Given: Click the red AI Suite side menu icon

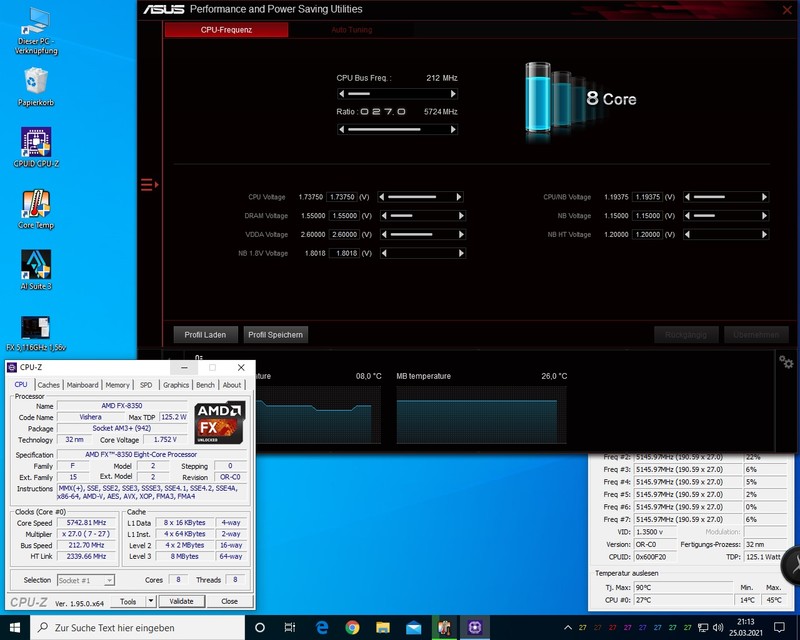Looking at the screenshot, I should pos(149,184).
